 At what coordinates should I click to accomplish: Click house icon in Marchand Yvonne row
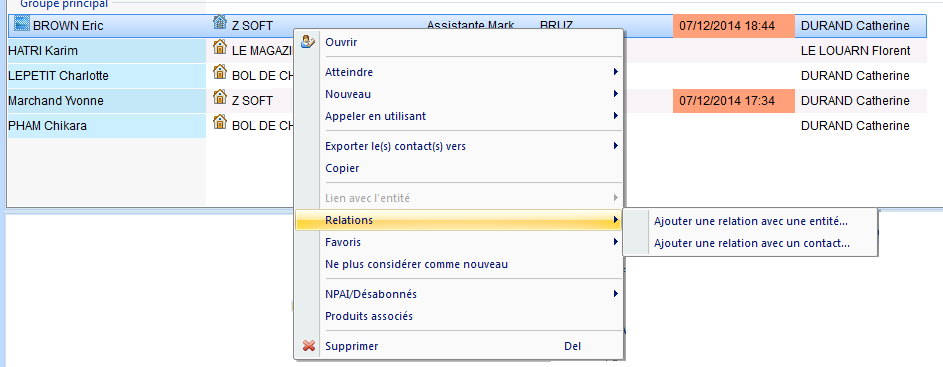(220, 97)
